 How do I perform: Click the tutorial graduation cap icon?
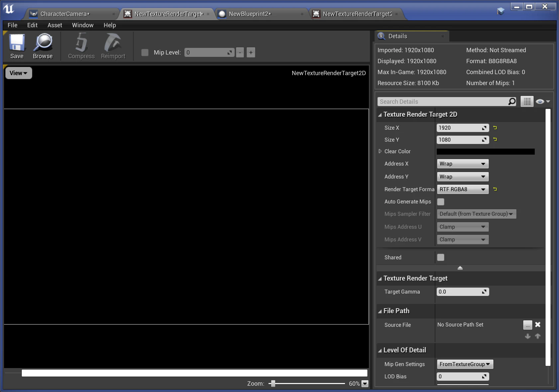[501, 12]
